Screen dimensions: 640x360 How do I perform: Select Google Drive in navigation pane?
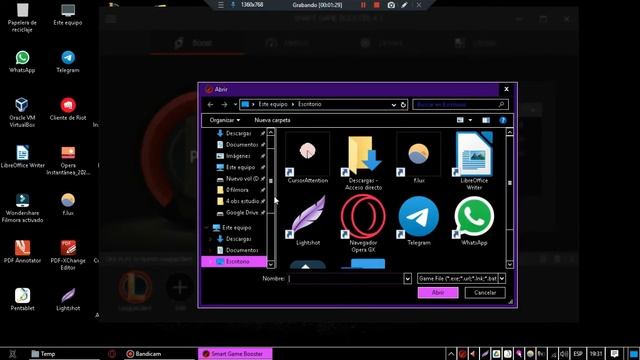click(242, 213)
